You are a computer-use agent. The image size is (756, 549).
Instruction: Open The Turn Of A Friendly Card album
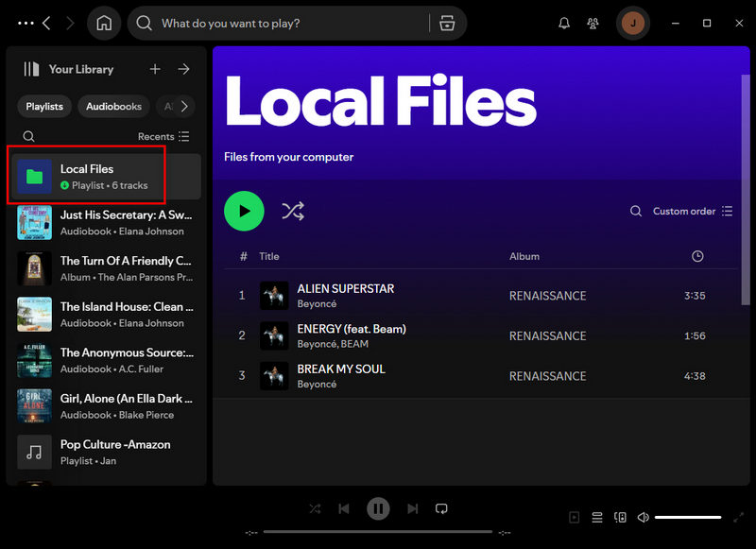tap(106, 268)
